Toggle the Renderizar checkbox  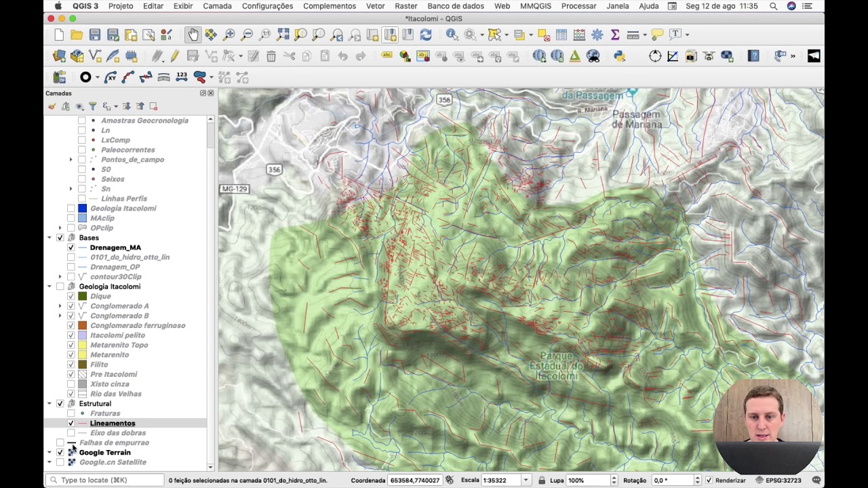(x=709, y=480)
